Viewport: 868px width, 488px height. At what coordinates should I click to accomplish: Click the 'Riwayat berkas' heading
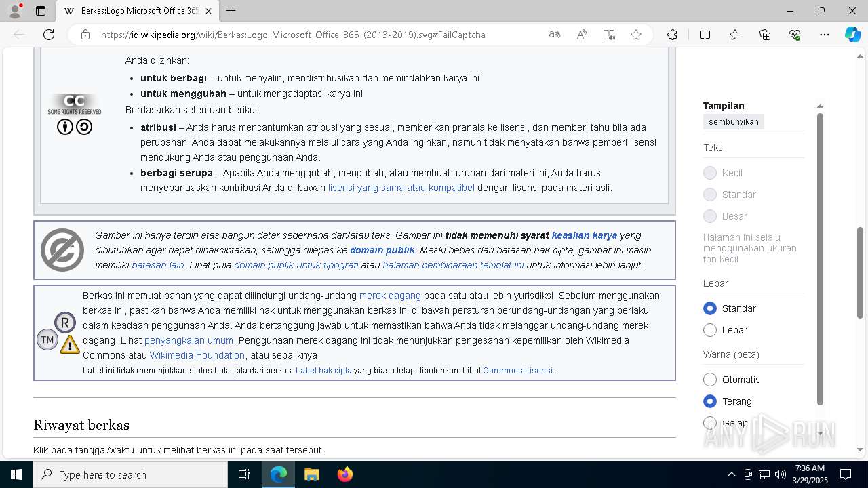(81, 425)
